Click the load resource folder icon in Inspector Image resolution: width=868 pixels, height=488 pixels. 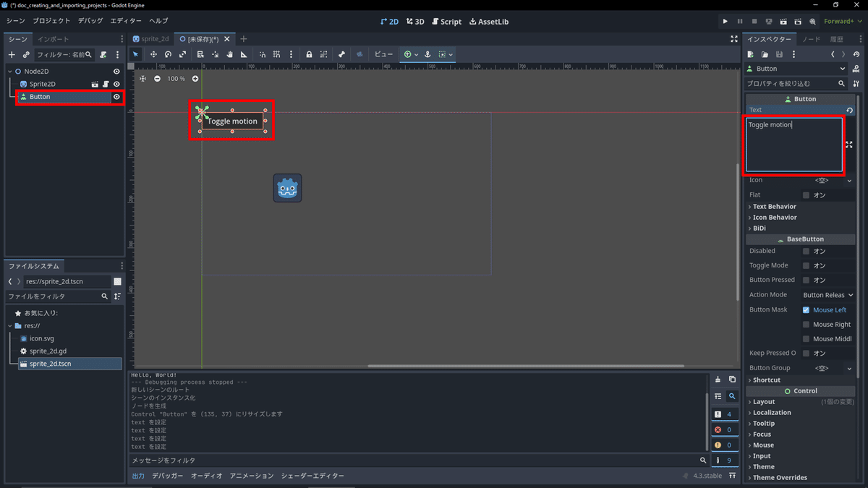point(765,54)
